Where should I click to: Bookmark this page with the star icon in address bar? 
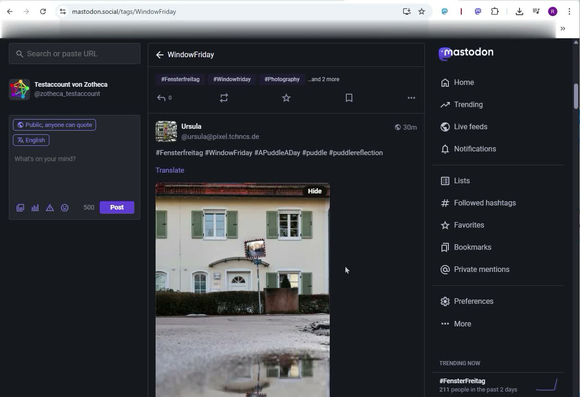tap(421, 11)
